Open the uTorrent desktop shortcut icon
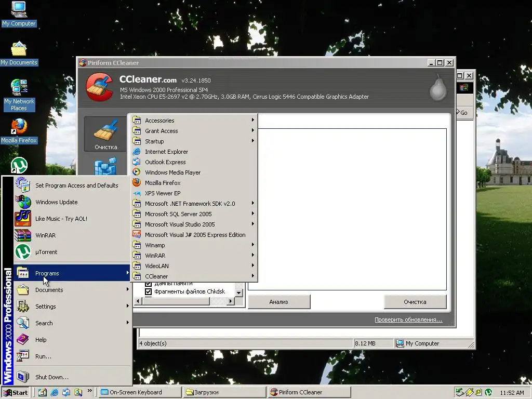This screenshot has width=532, height=399. click(19, 165)
